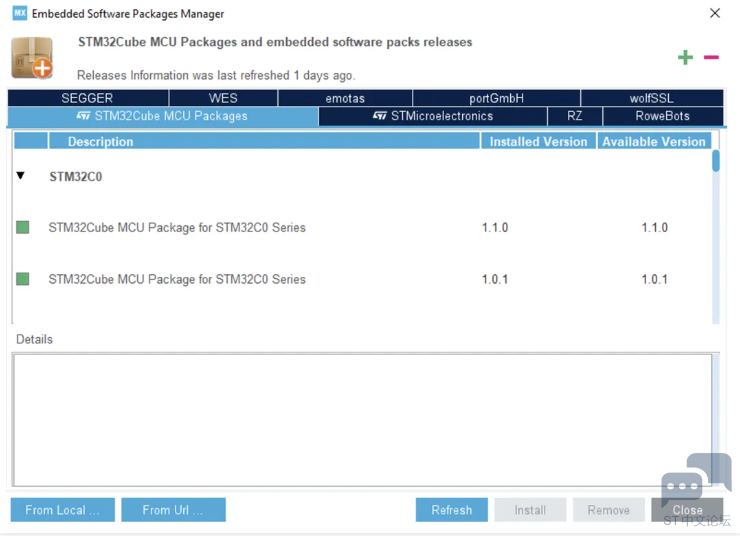Click the Installed Version column header
740x536 pixels.
click(538, 141)
